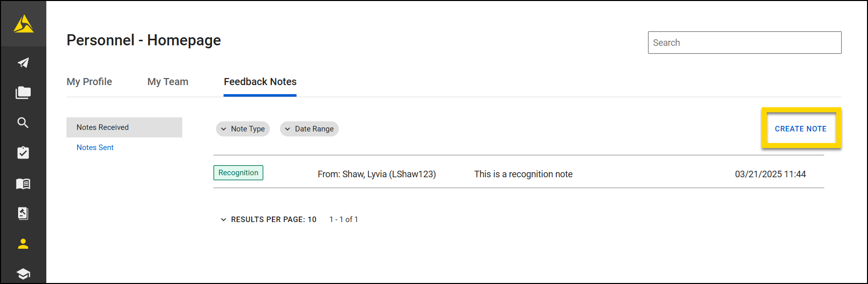The width and height of the screenshot is (868, 284).
Task: Click the gavel document sidebar icon
Action: click(23, 214)
